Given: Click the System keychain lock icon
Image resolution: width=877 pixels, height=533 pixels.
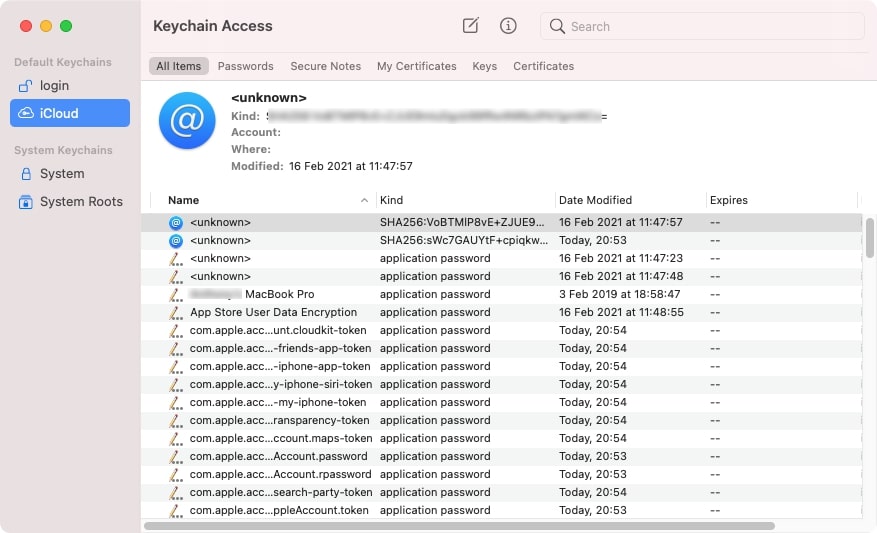Looking at the screenshot, I should [26, 174].
